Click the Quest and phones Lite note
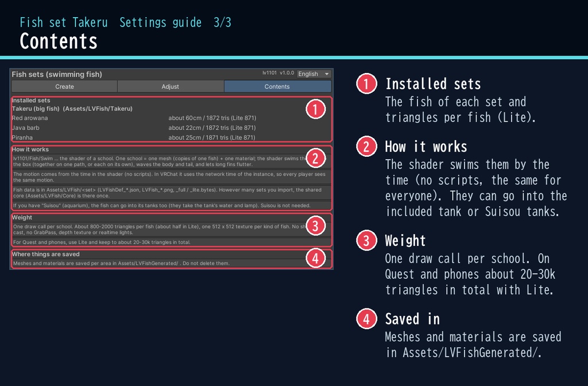Image resolution: width=588 pixels, height=386 pixels. 102,242
